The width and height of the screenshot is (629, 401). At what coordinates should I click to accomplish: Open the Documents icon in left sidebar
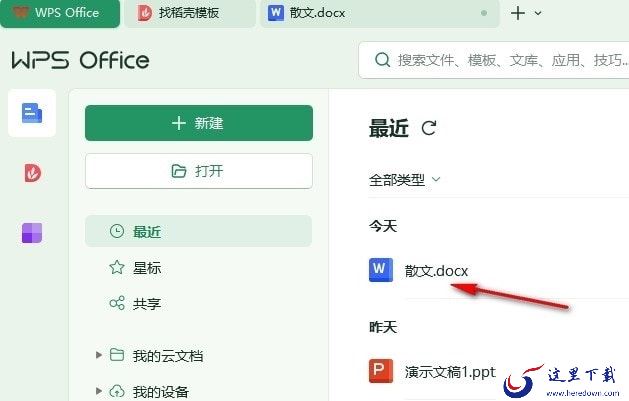[32, 113]
